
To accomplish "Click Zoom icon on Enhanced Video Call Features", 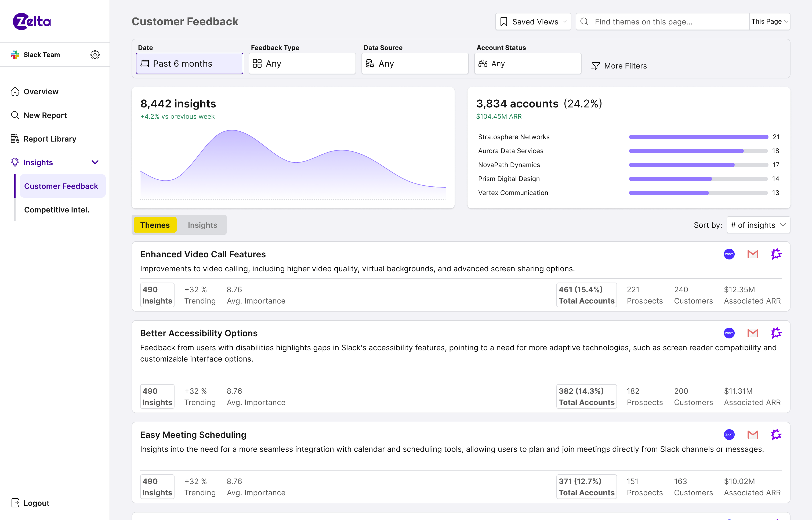I will coord(729,254).
